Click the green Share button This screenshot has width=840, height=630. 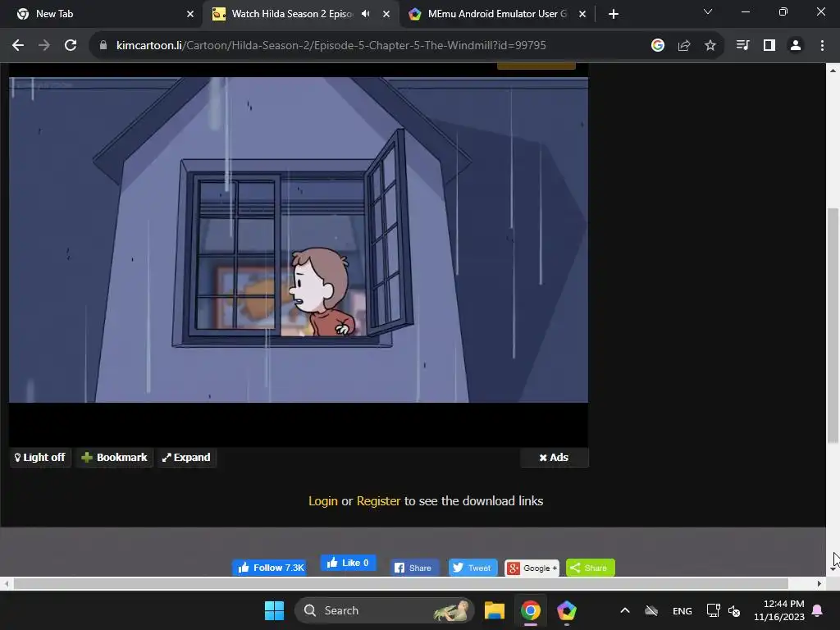click(x=590, y=568)
